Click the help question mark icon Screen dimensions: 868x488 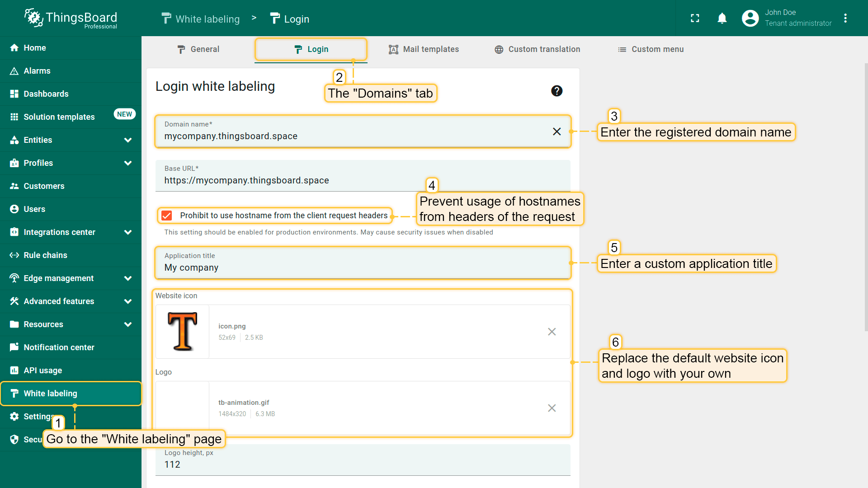557,91
